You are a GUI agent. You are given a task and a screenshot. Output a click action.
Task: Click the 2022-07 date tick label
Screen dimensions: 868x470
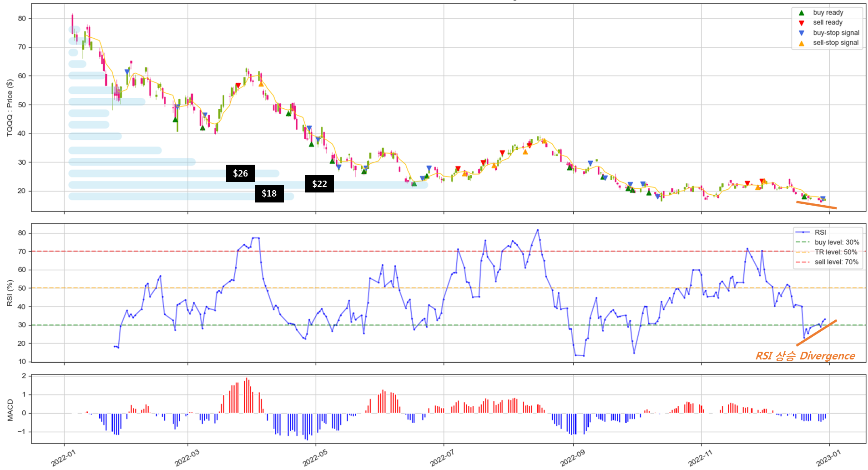[443, 457]
